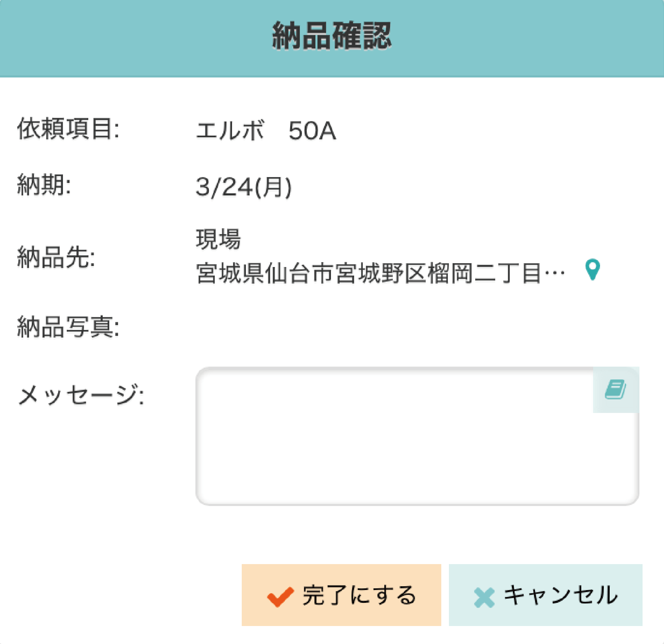Click the エルボ 50A item value
Viewport: 664px width, 644px height.
coord(266,131)
